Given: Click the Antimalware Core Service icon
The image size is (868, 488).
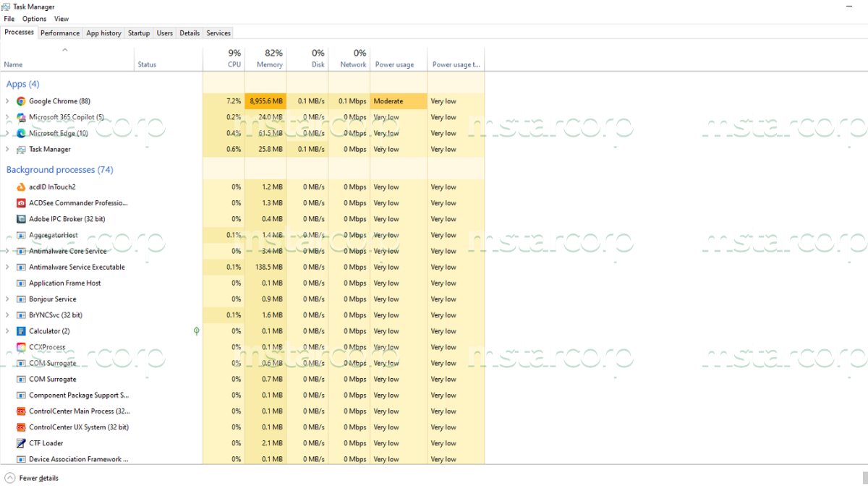Looking at the screenshot, I should (x=21, y=251).
